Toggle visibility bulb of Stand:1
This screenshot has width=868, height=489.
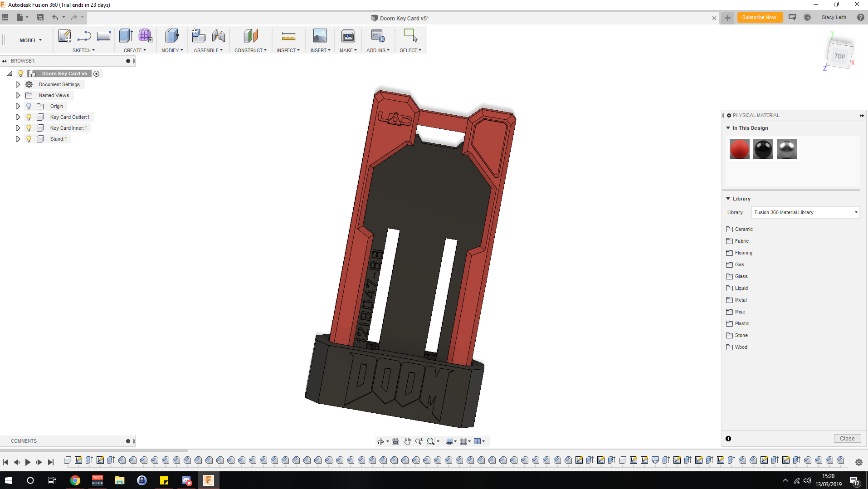point(29,139)
